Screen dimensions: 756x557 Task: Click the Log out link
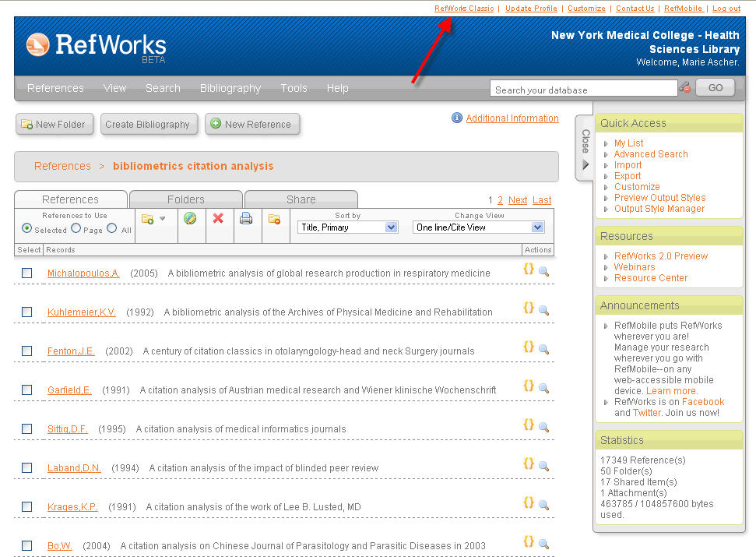tap(726, 9)
